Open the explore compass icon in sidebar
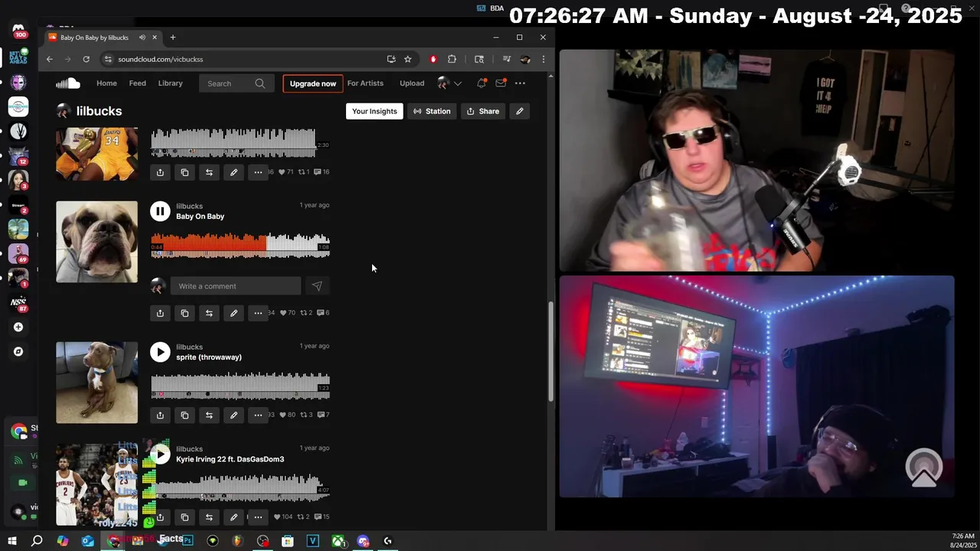Screen dimensions: 980x551 click(18, 352)
